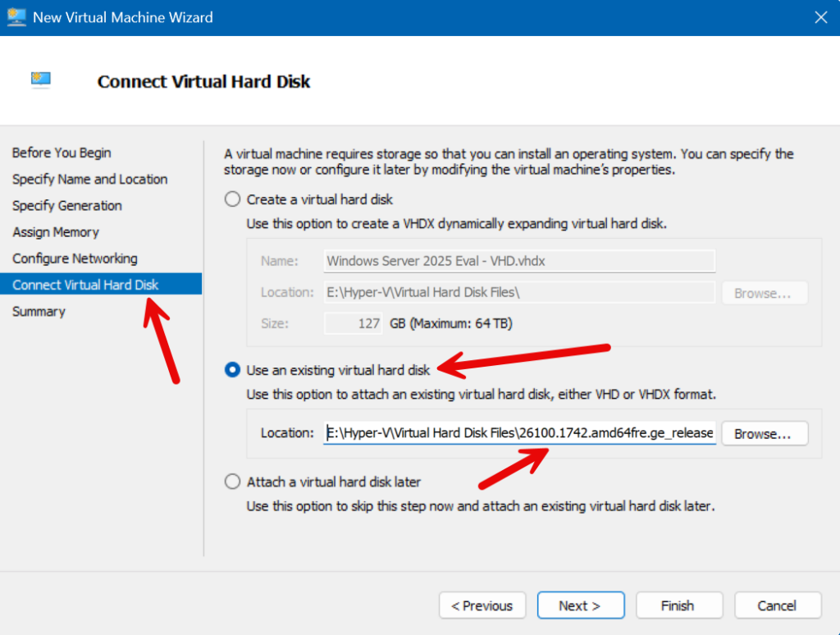Select Connect Virtual Hard Disk step
Screen dimensions: 840x635
pyautogui.click(x=101, y=284)
